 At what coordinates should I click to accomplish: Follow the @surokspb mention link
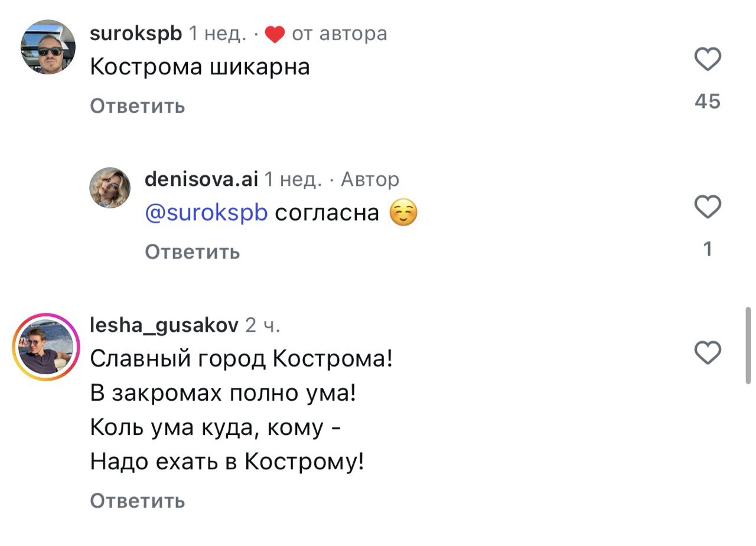(206, 213)
